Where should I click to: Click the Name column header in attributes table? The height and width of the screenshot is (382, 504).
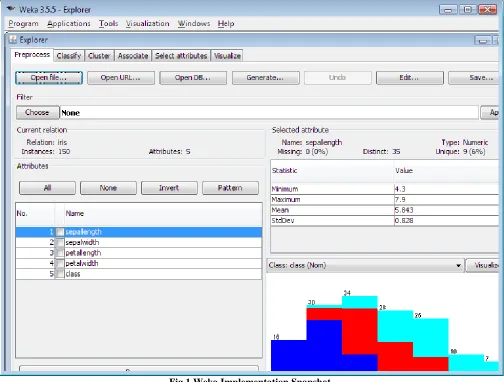[163, 214]
